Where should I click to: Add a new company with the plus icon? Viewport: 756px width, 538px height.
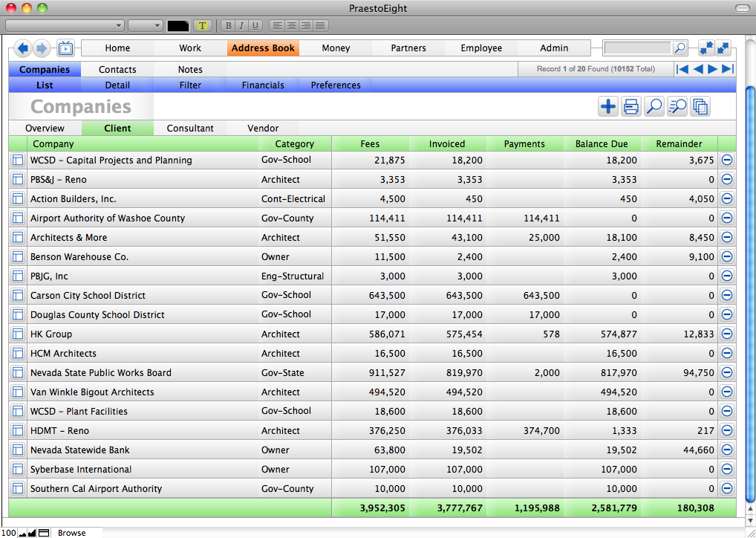click(x=608, y=106)
